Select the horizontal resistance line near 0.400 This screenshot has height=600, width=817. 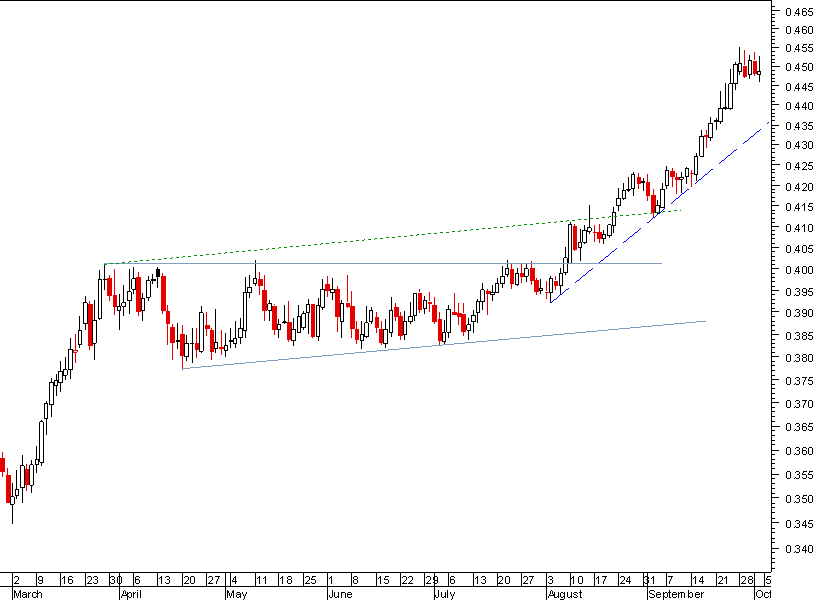(383, 264)
